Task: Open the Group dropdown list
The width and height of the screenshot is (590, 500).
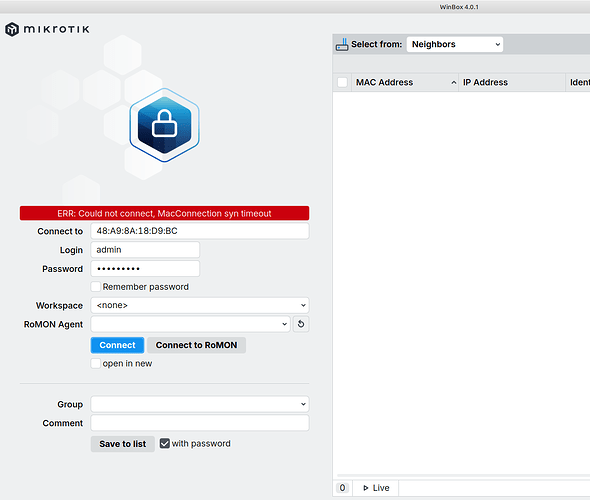Action: point(200,404)
